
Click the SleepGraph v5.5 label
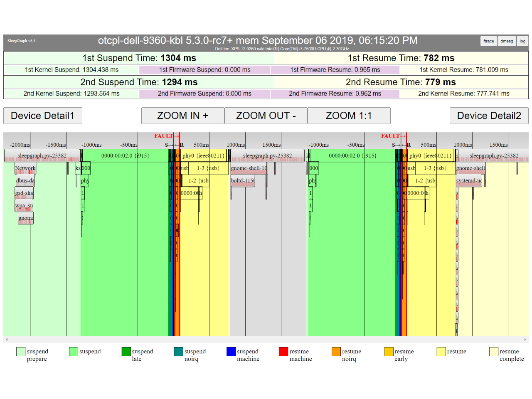(x=21, y=41)
